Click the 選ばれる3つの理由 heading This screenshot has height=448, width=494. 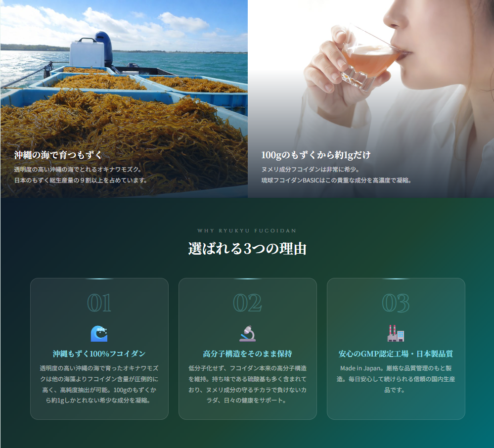247,249
